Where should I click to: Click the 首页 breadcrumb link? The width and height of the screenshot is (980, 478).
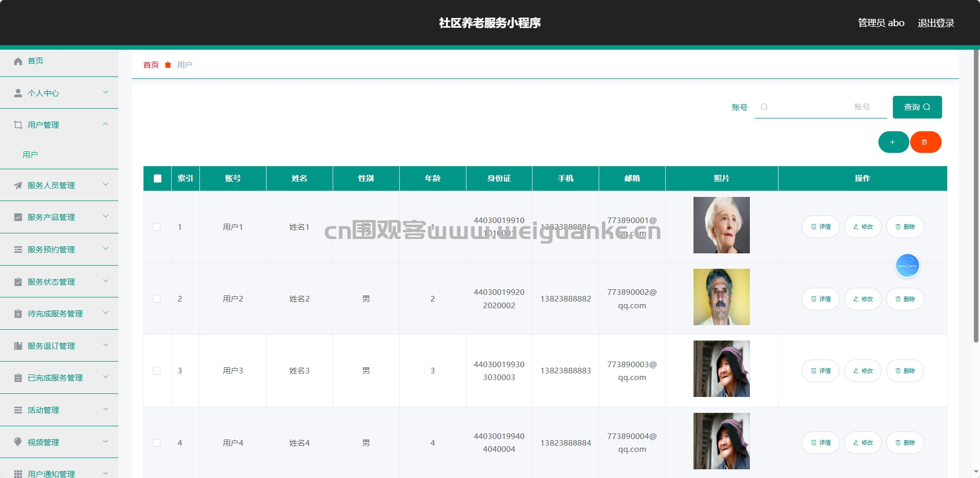151,65
